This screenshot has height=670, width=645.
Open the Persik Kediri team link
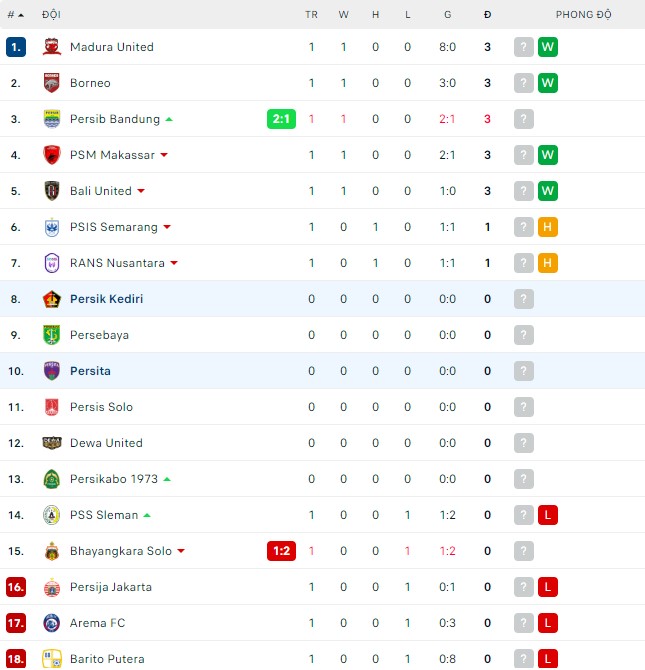(x=106, y=299)
